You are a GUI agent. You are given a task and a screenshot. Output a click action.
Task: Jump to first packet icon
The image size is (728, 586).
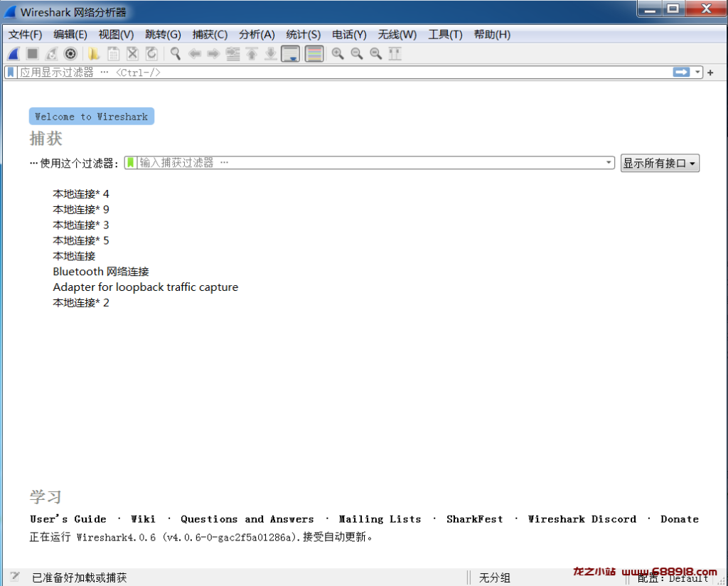pyautogui.click(x=252, y=54)
